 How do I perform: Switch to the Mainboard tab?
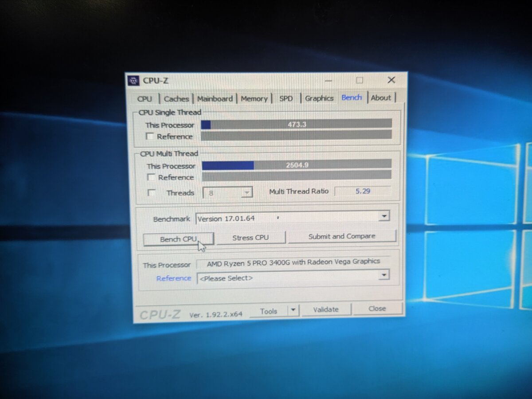[215, 99]
